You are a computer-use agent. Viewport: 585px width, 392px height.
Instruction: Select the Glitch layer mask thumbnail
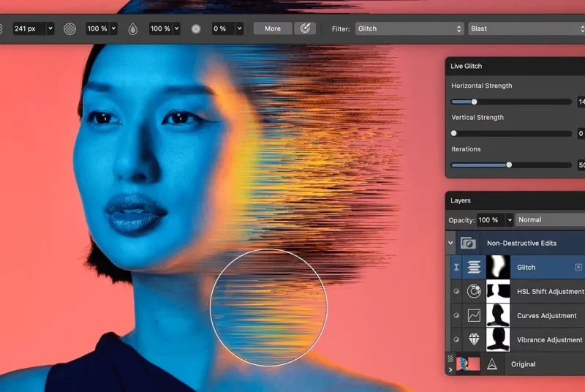pos(498,267)
